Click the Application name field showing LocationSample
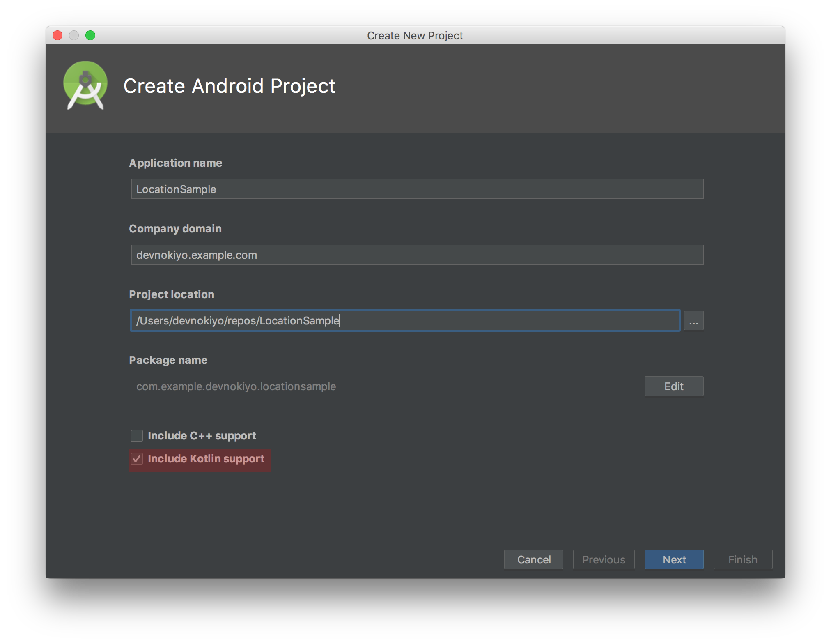The height and width of the screenshot is (644, 831). [417, 189]
